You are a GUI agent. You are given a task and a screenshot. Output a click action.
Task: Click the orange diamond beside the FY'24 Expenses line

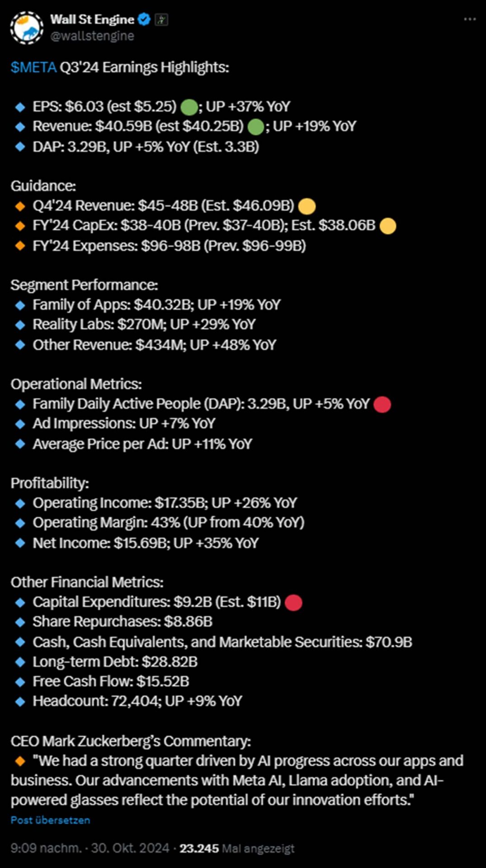click(20, 246)
